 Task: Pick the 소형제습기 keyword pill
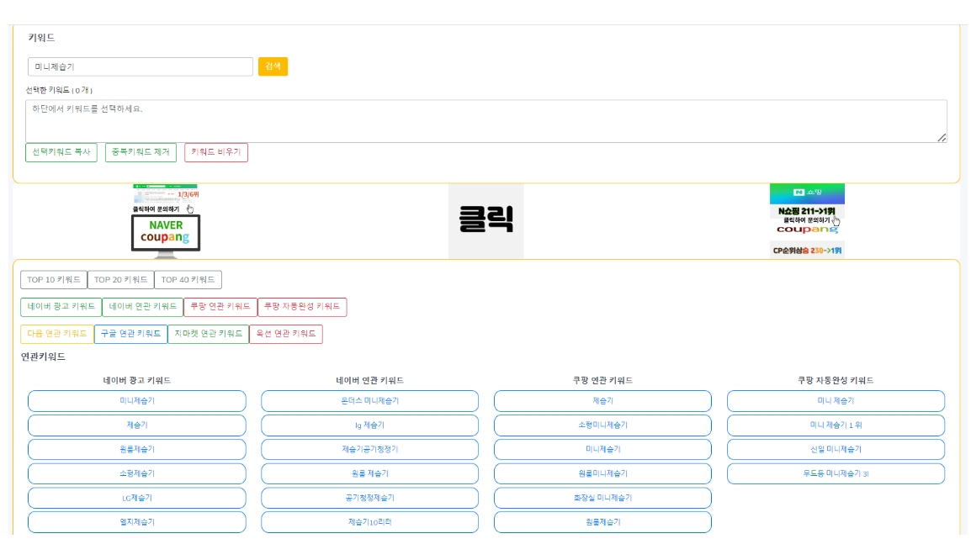click(x=137, y=474)
